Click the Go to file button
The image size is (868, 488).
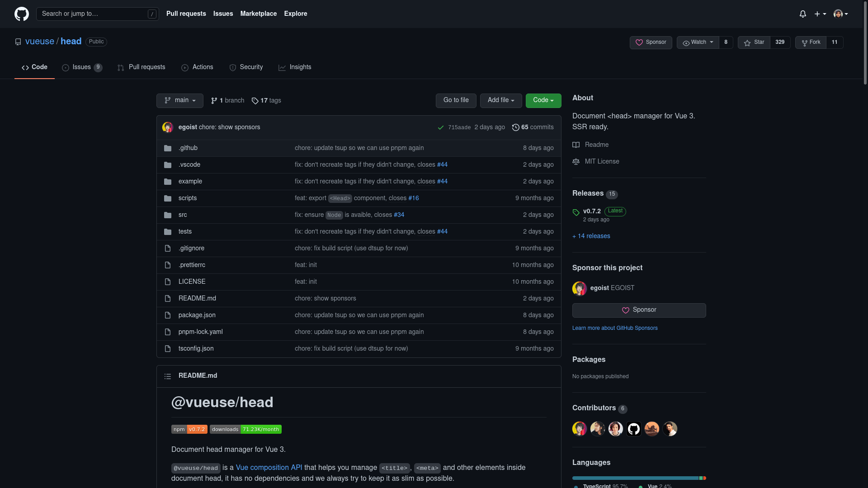click(x=456, y=100)
